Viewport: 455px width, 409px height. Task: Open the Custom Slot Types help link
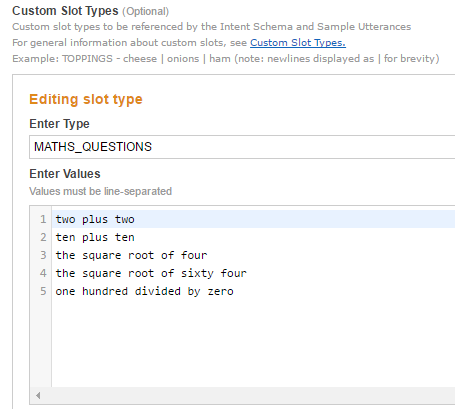point(298,43)
